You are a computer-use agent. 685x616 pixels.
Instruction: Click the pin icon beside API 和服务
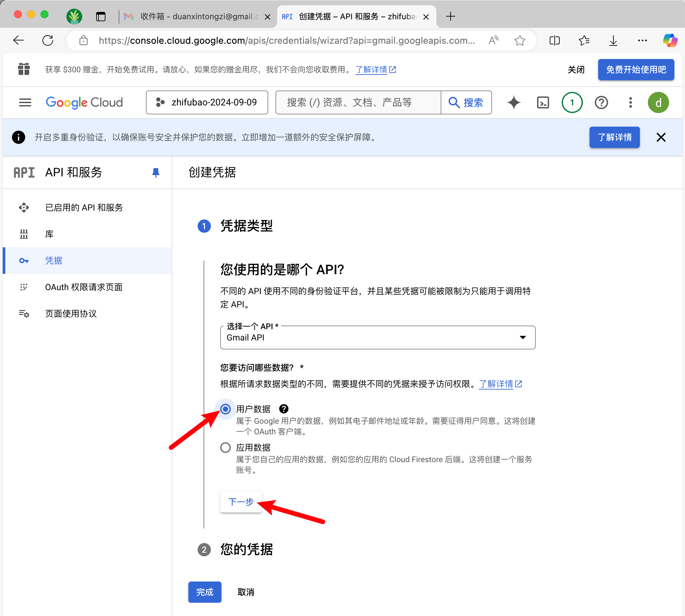tap(156, 173)
